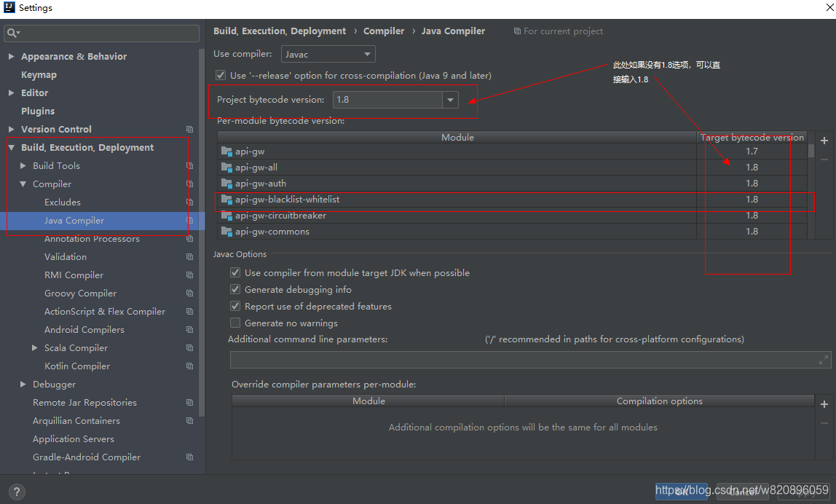
Task: Open Plugins settings page
Action: point(38,111)
